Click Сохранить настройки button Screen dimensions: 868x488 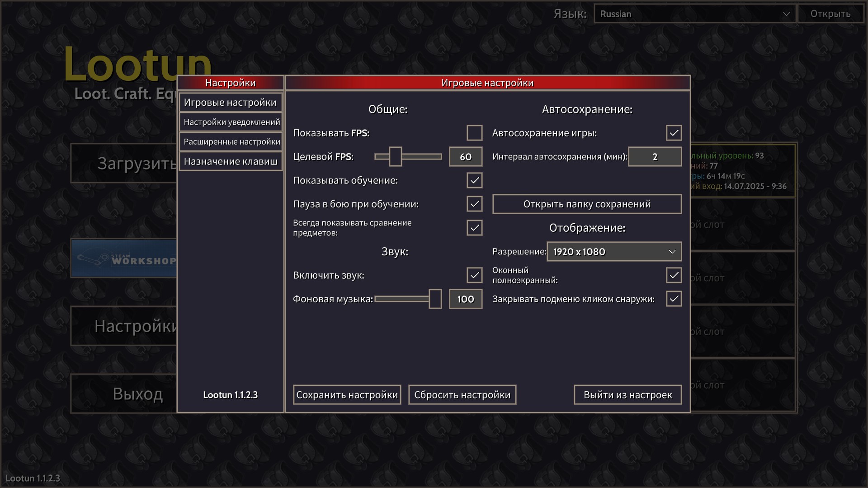coord(347,395)
